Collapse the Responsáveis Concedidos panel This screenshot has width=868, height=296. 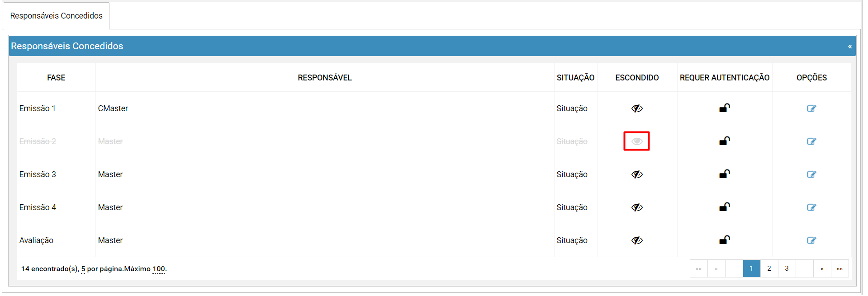click(850, 46)
